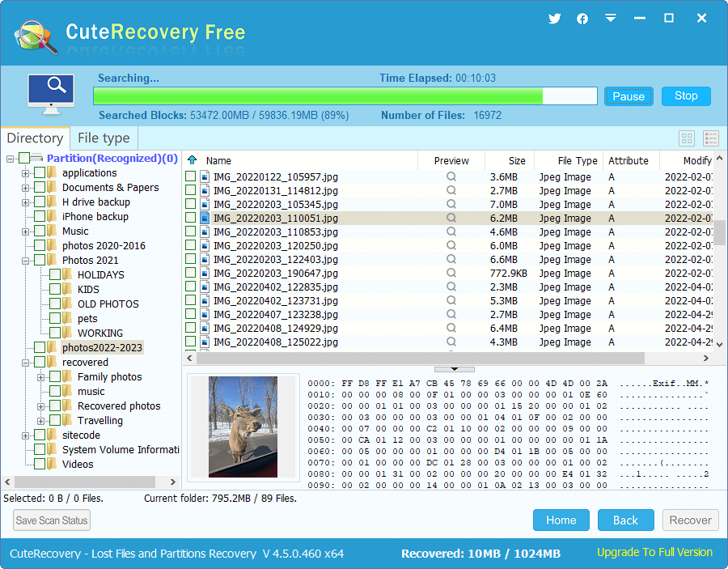
Task: Click Upgrade To Full Version link
Action: (654, 553)
